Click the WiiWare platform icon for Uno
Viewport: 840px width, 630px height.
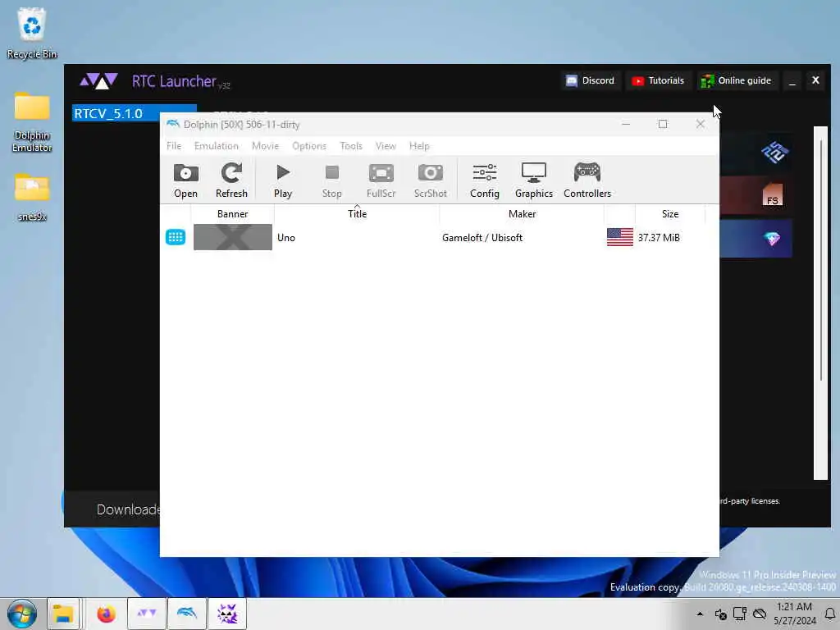tap(176, 237)
